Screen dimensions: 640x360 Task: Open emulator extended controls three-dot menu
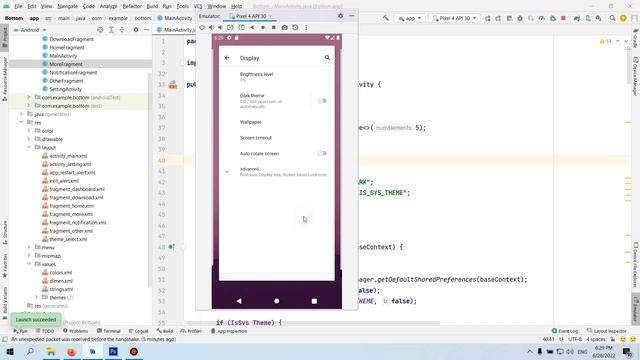tap(306, 27)
